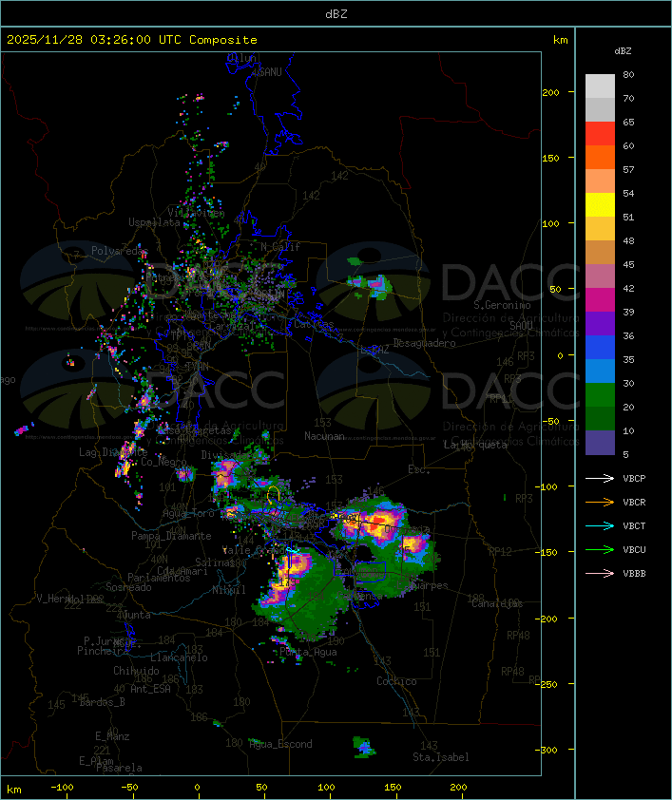Image resolution: width=672 pixels, height=800 pixels.
Task: Click the -100 tick on the horizontal axis
Action: click(x=62, y=788)
